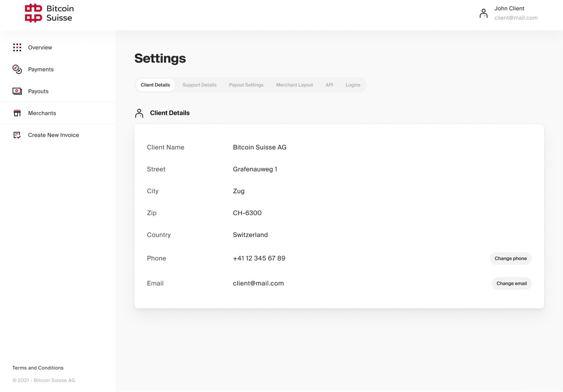The height and width of the screenshot is (392, 563).
Task: Open the Overview grid icon
Action: [x=17, y=48]
